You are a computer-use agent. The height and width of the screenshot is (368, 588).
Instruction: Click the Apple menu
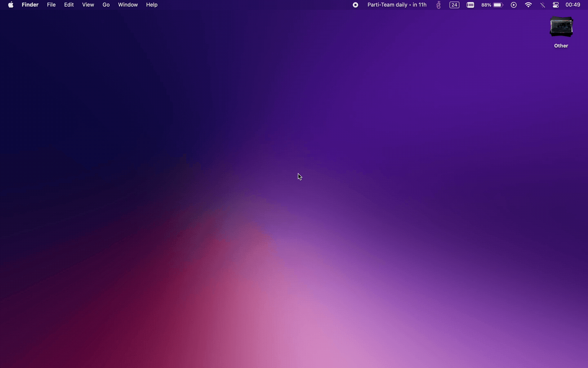click(11, 5)
